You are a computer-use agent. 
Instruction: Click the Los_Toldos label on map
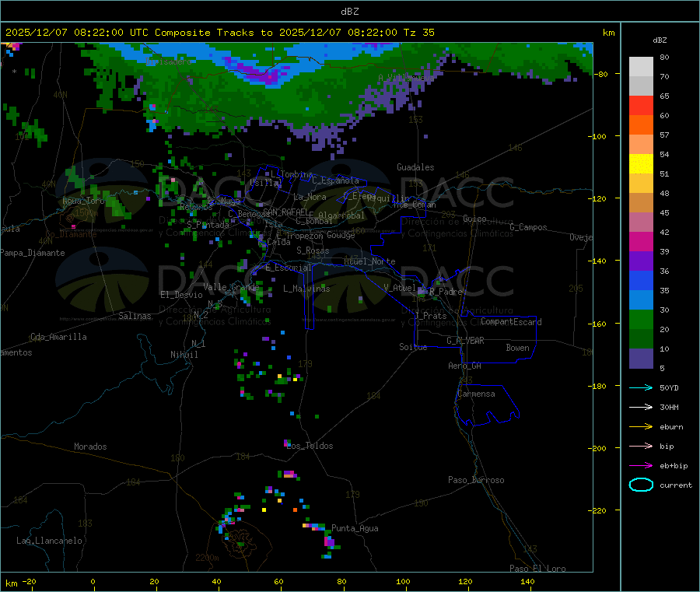310,446
